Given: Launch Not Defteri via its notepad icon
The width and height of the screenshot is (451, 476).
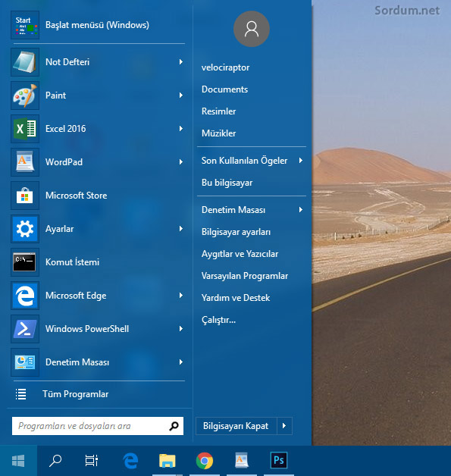Looking at the screenshot, I should click(25, 62).
